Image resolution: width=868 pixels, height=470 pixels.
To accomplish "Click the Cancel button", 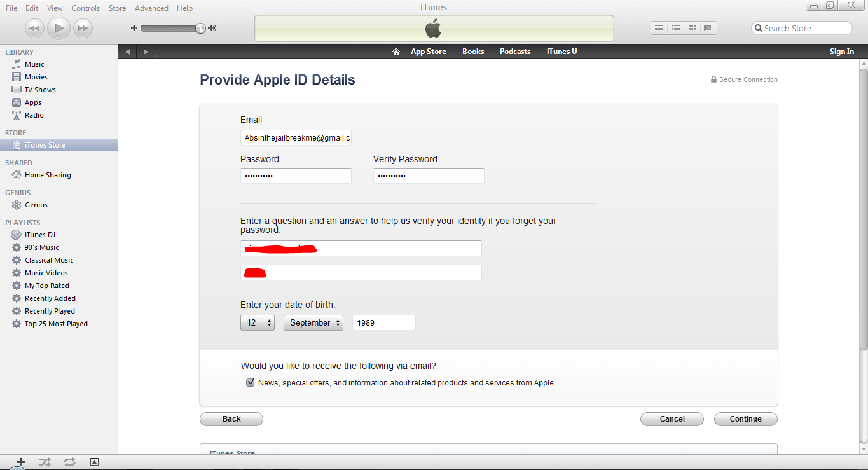I will coord(672,419).
